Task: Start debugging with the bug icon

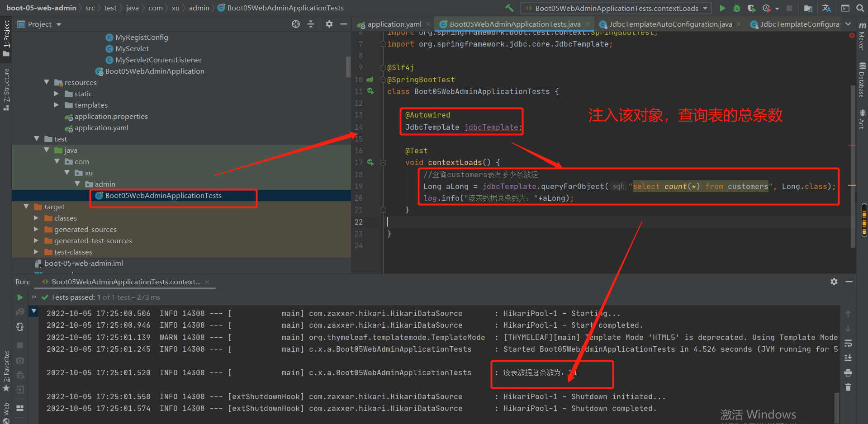Action: 737,8
